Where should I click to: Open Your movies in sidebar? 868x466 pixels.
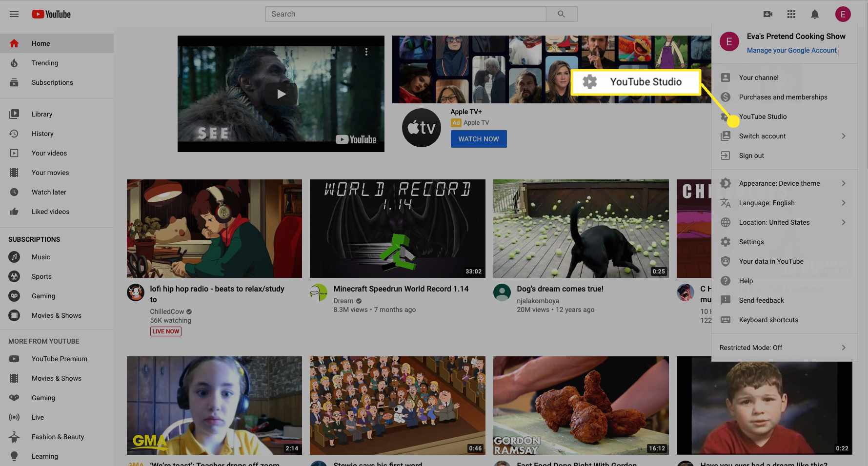[x=57, y=173]
